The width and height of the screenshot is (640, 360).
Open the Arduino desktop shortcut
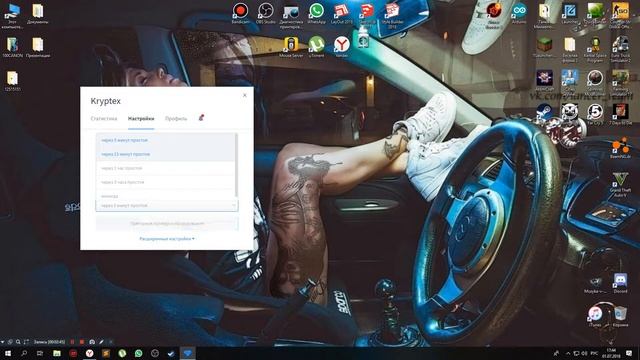519,13
